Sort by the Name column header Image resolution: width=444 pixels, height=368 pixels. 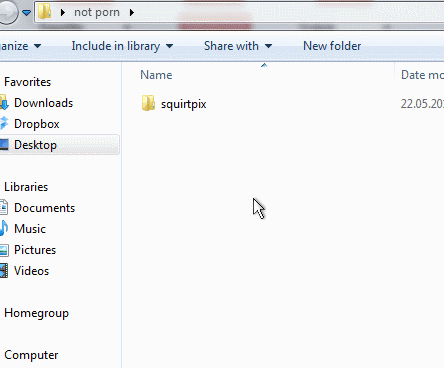coord(156,75)
